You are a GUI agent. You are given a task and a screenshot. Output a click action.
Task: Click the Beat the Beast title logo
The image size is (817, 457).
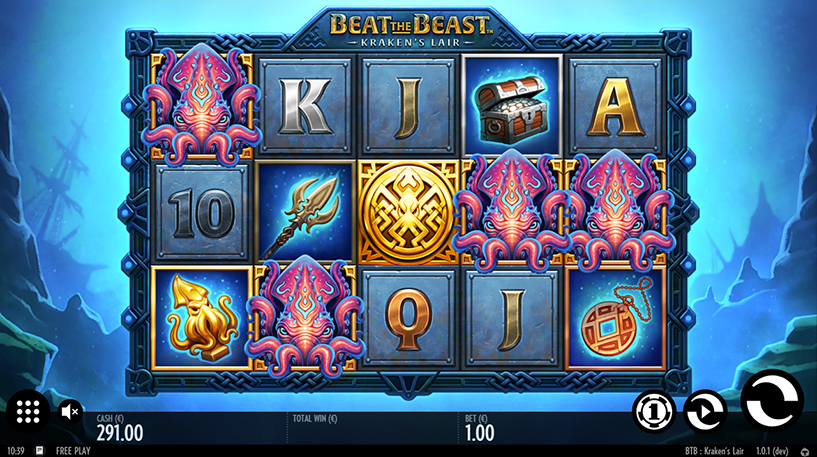[x=411, y=29]
